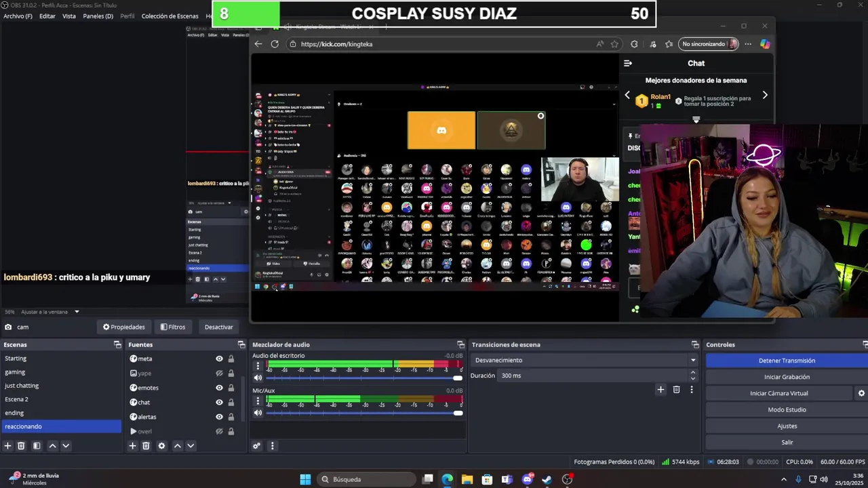Open the Editar menu
Viewport: 868px width, 488px height.
coord(47,16)
